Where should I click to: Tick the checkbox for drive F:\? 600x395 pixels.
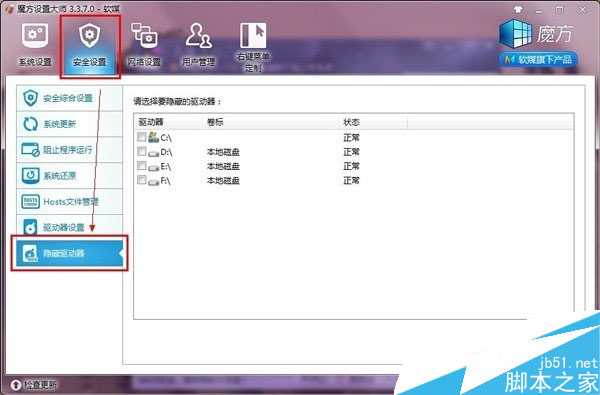point(142,180)
